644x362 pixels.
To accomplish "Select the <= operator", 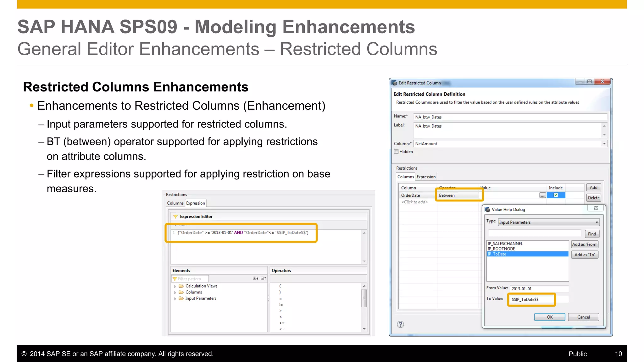I will click(x=282, y=329).
